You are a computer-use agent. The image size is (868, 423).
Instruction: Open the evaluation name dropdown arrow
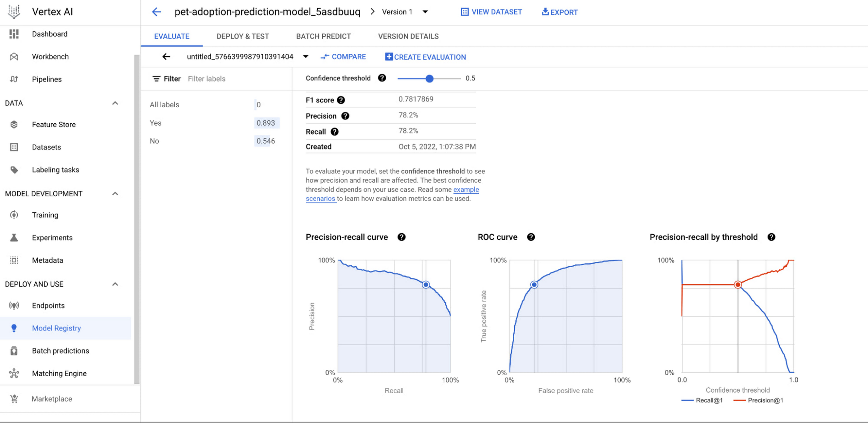pyautogui.click(x=306, y=57)
